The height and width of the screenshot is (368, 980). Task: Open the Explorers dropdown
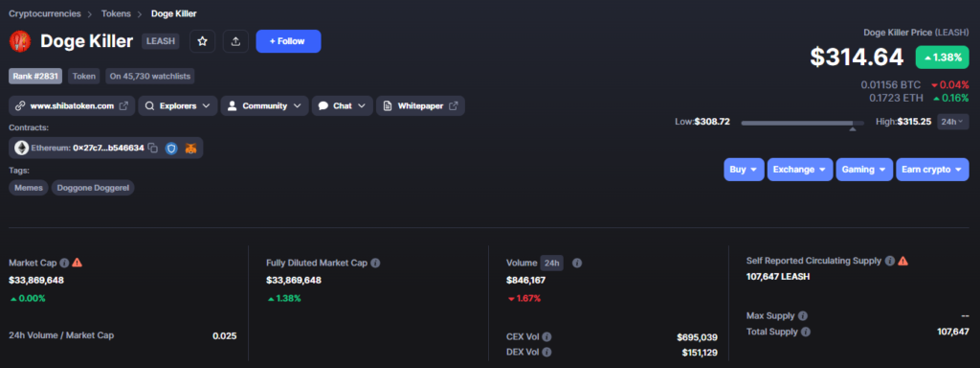click(x=177, y=105)
